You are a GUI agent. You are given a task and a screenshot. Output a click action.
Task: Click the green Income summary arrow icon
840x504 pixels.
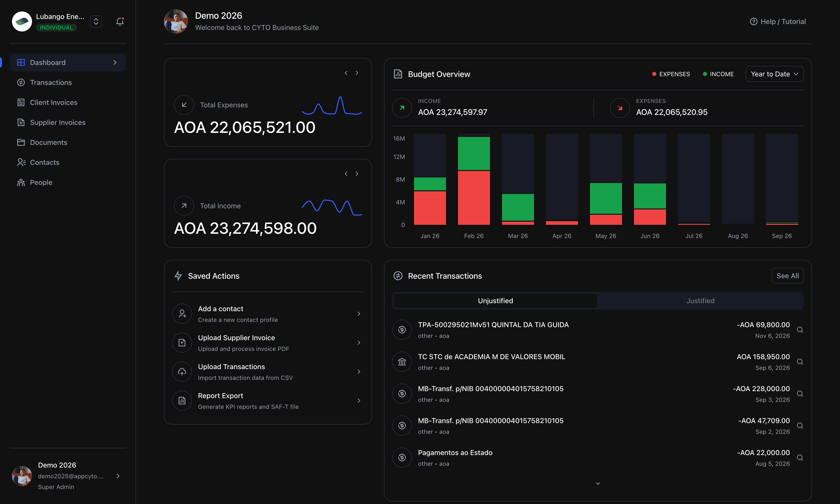click(402, 108)
